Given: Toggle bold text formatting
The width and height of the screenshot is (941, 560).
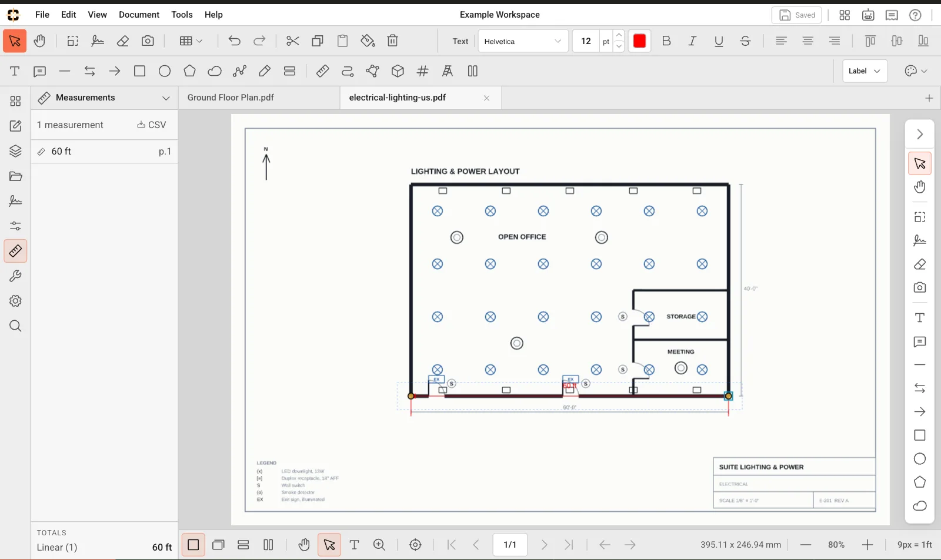Looking at the screenshot, I should coord(666,41).
